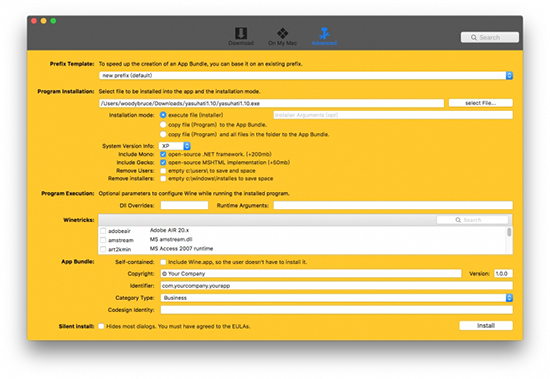Toggle the Include Gecko checkbox
Viewport: 550px width, 379px height.
(x=163, y=162)
